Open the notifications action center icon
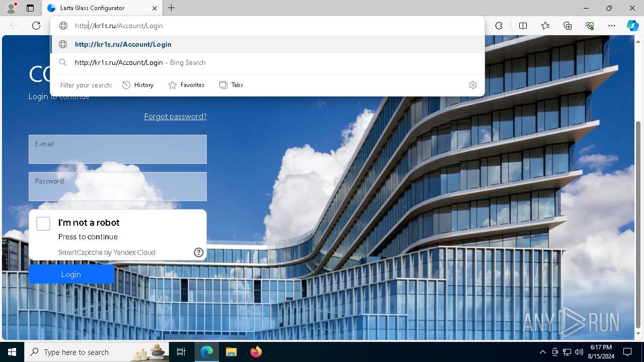Screen dimensions: 644x362 pos(627,352)
